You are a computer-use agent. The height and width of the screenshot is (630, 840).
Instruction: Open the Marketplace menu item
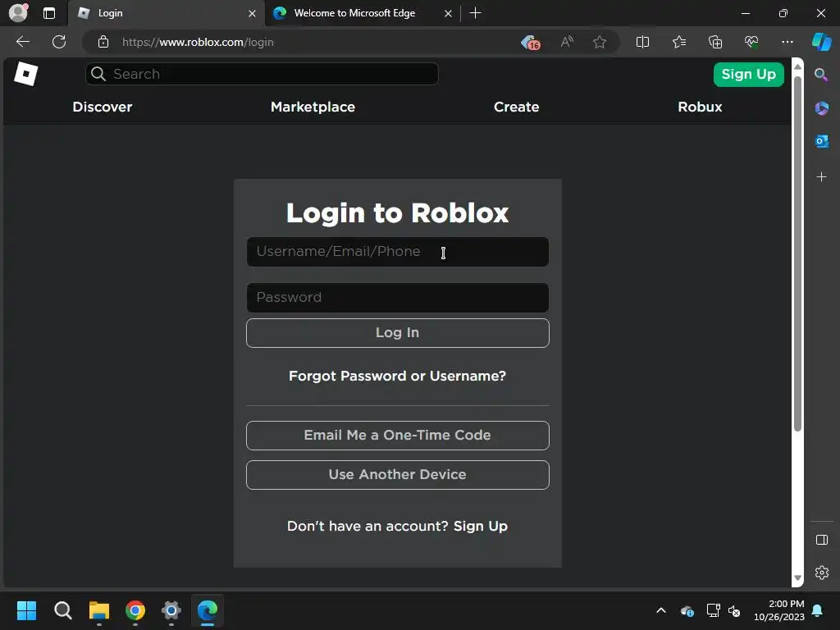tap(313, 107)
